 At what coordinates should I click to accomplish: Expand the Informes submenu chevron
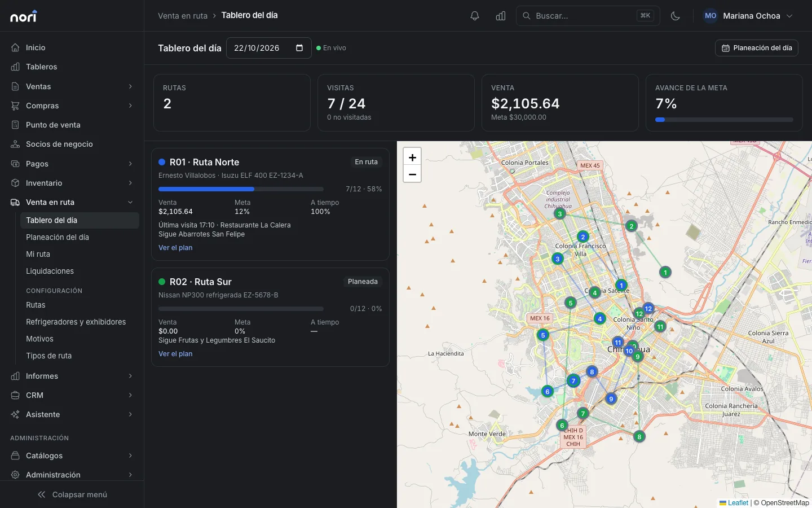[130, 376]
